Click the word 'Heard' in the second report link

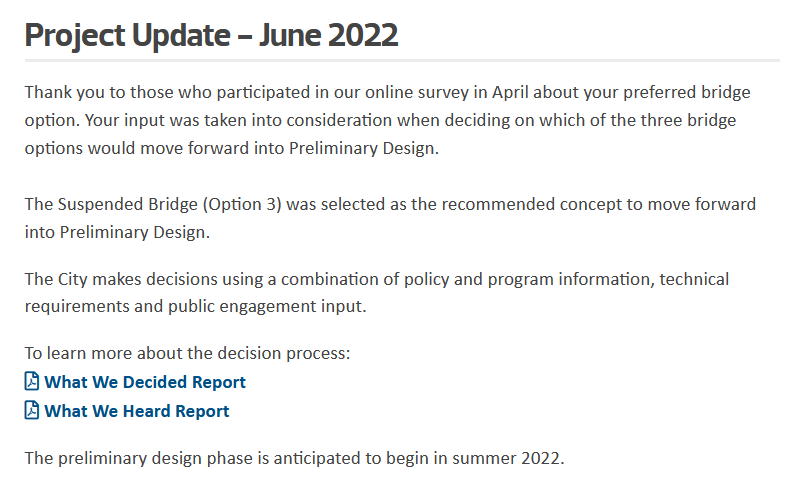(147, 412)
